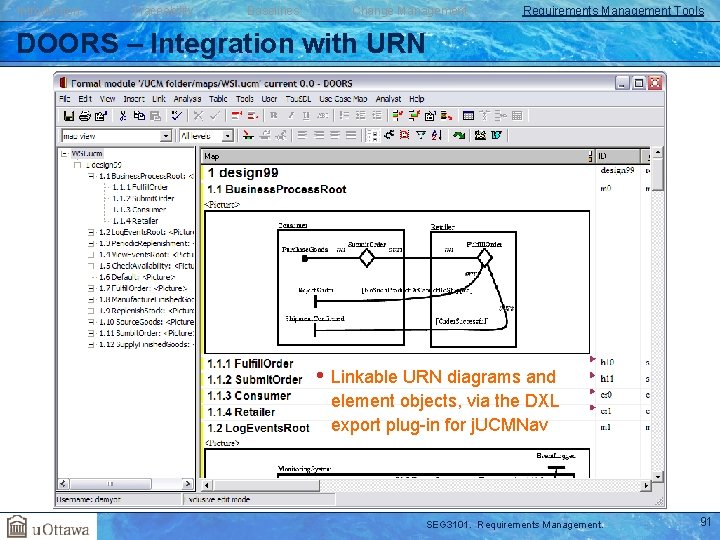
Task: Click the main pane horizontal scrollbar thumb
Action: (x=266, y=485)
